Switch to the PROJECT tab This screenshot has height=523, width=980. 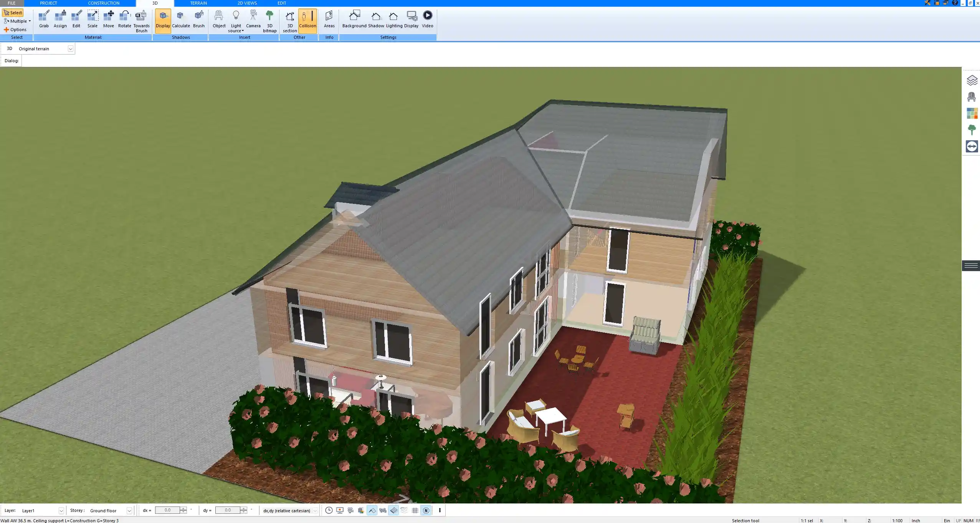tap(48, 3)
